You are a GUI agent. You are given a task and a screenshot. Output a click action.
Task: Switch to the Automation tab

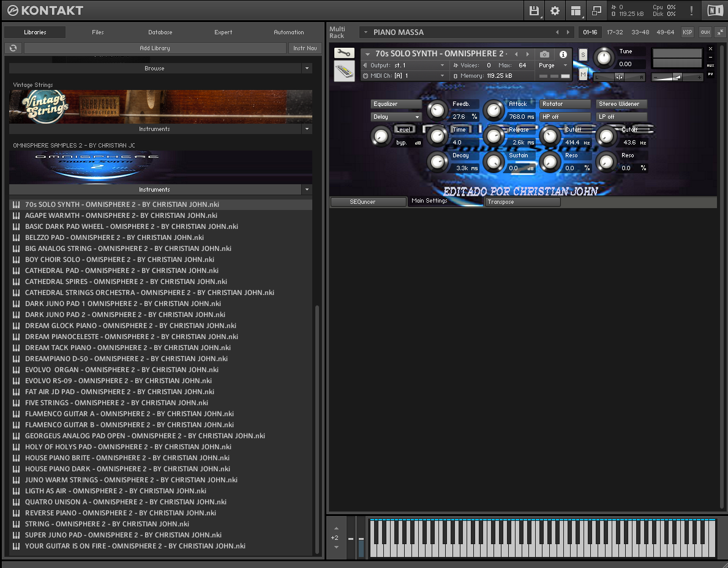[x=289, y=32]
